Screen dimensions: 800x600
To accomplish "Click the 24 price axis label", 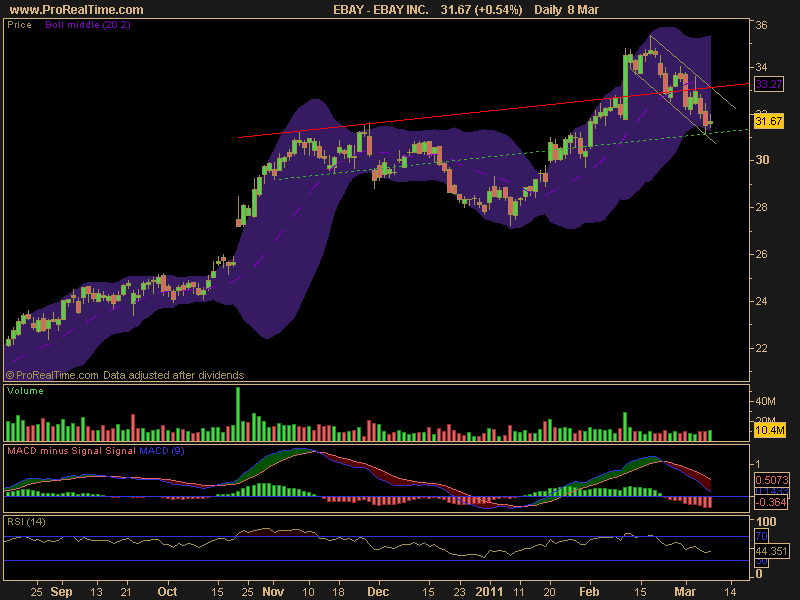I will [x=761, y=301].
